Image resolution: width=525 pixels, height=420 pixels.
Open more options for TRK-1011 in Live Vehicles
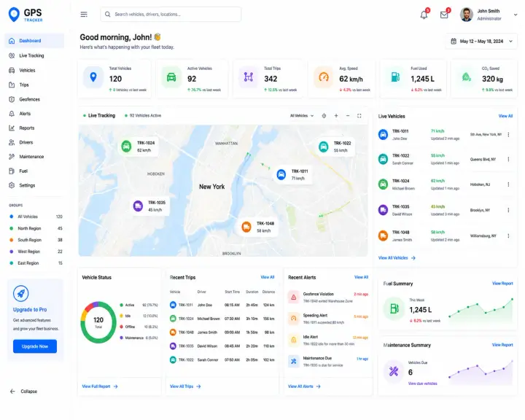508,135
